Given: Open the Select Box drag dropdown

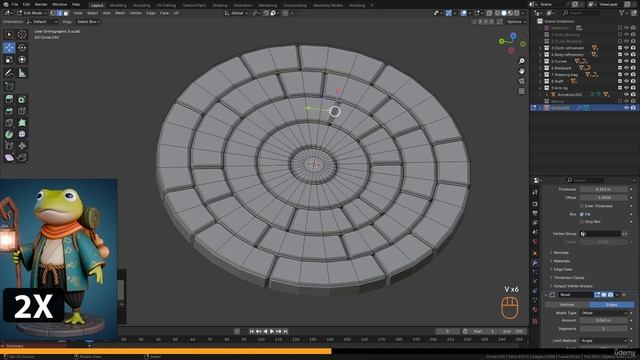Looking at the screenshot, I should pyautogui.click(x=88, y=22).
